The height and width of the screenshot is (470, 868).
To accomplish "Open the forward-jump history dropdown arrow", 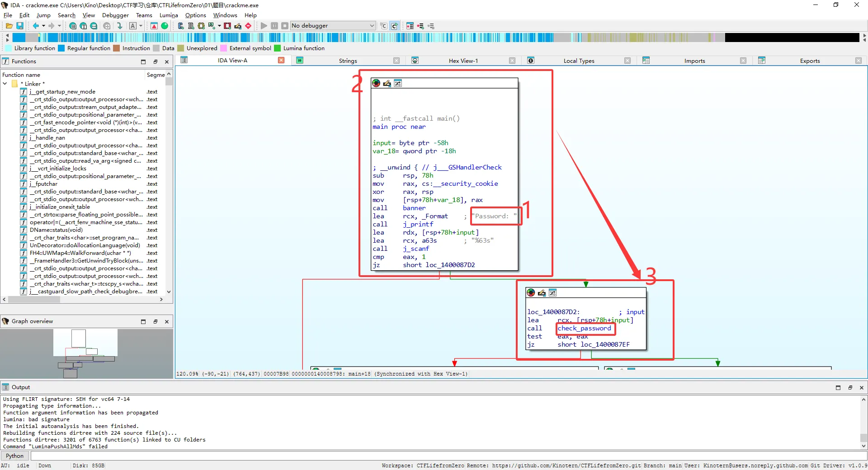I will pyautogui.click(x=59, y=26).
